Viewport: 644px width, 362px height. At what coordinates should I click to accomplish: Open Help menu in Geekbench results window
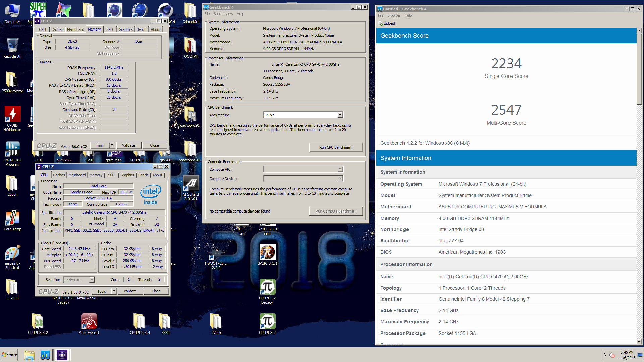point(408,15)
